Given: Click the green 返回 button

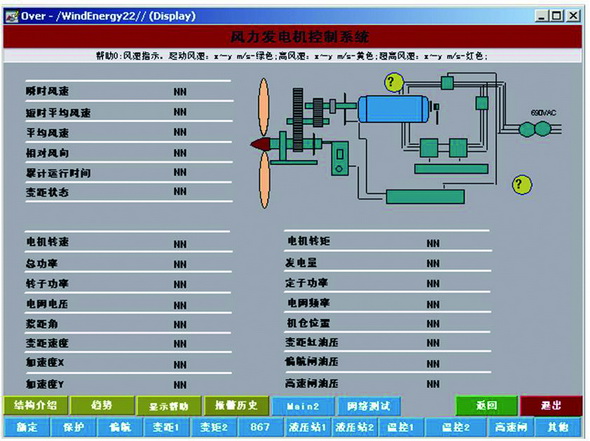Looking at the screenshot, I should [487, 405].
